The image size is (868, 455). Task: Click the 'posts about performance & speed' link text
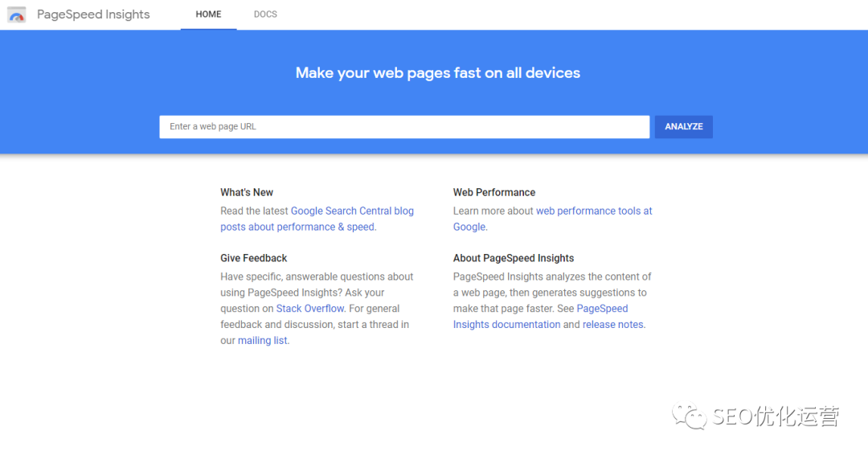(297, 227)
